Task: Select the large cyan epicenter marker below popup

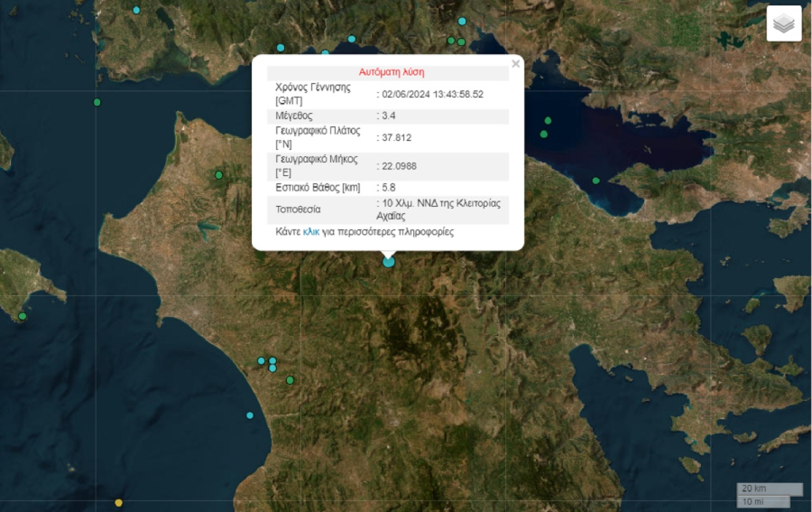Action: [389, 262]
